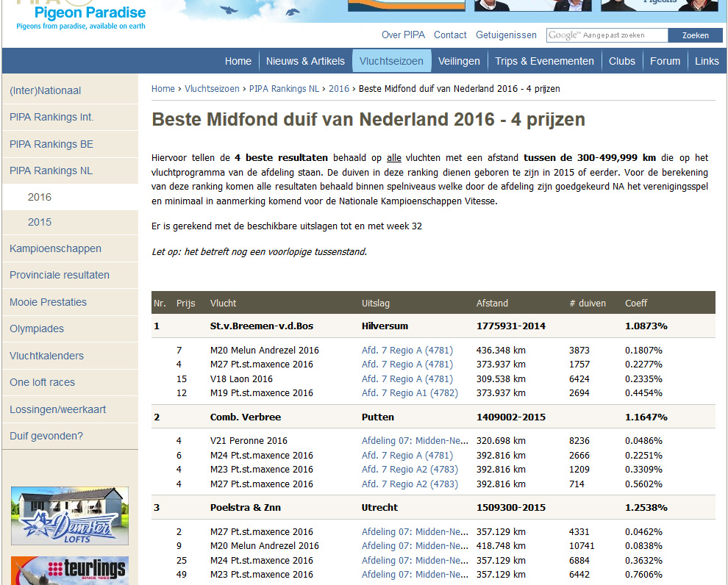Open Getuigenissen link

pos(506,35)
